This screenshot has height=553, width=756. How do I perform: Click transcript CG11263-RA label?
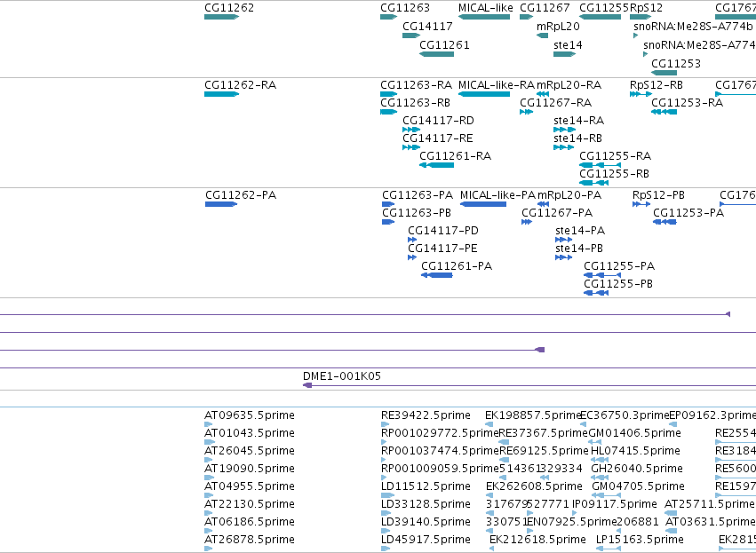[x=416, y=85]
